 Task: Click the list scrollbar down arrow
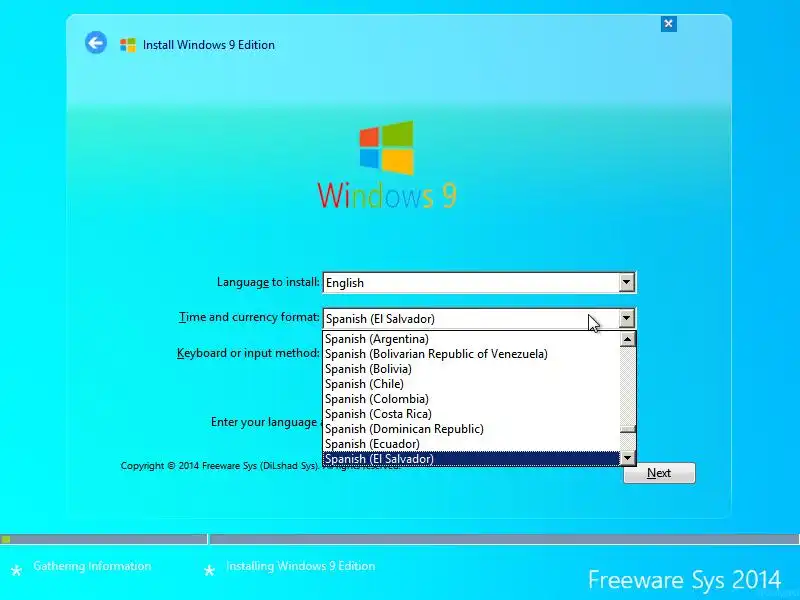point(628,458)
